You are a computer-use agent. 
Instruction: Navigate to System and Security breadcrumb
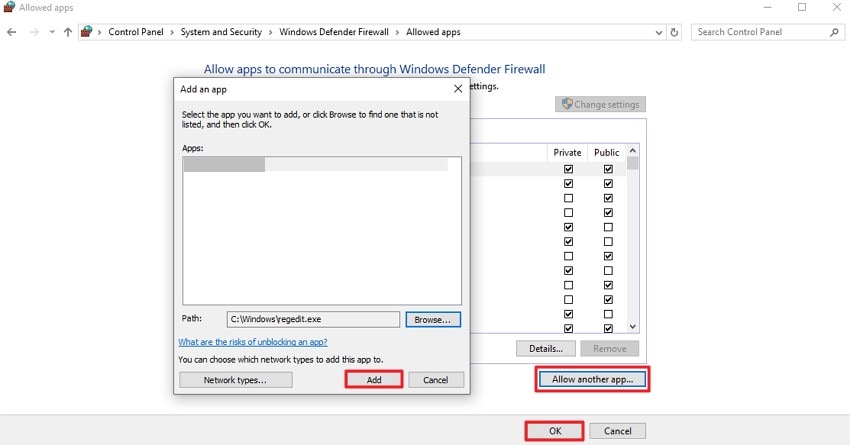coord(221,32)
